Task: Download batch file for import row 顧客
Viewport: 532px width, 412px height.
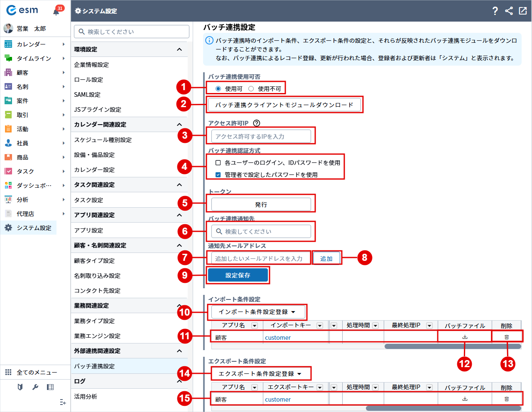Action: [x=465, y=337]
